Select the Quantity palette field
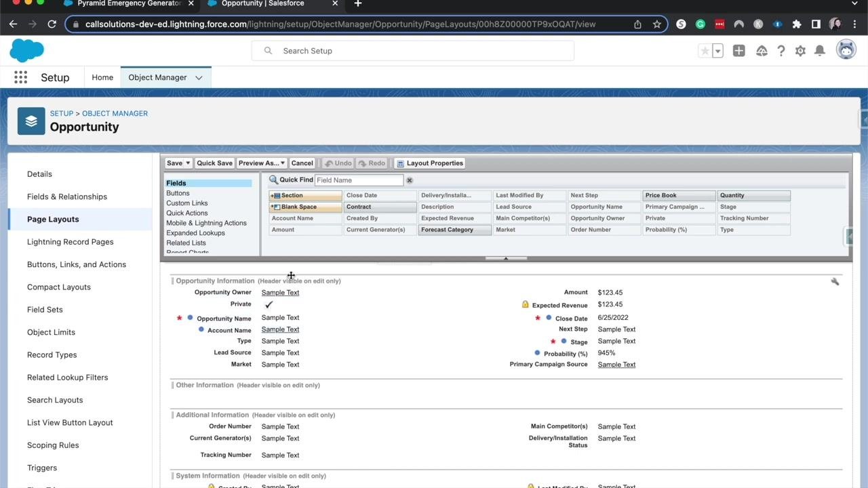The height and width of the screenshot is (488, 868). (x=753, y=195)
